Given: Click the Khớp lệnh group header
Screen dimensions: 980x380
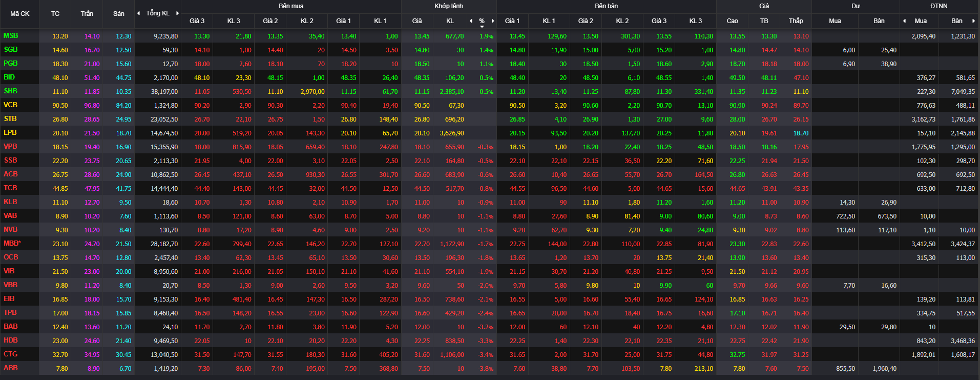Looking at the screenshot, I should 449,6.
